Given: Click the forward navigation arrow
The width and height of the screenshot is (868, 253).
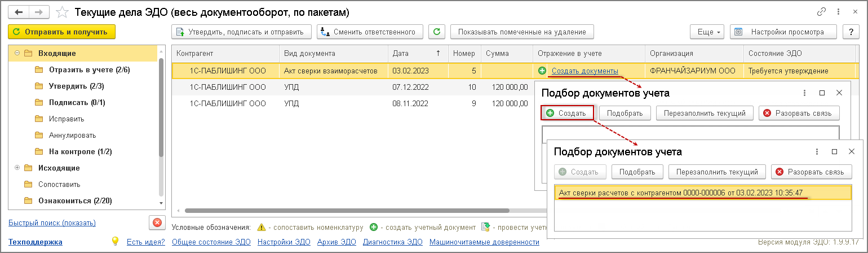Looking at the screenshot, I should [39, 11].
